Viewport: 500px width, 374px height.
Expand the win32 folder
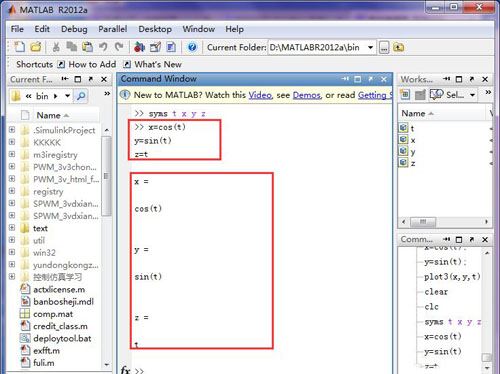pyautogui.click(x=12, y=252)
